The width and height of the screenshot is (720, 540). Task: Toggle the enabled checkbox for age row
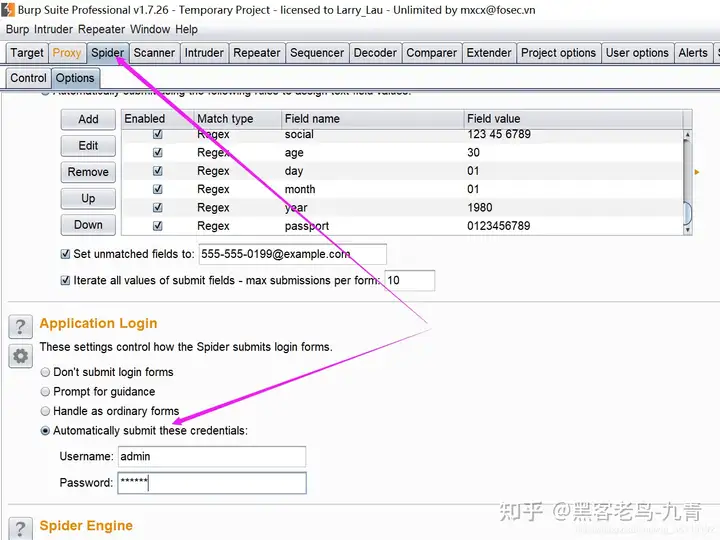[158, 152]
